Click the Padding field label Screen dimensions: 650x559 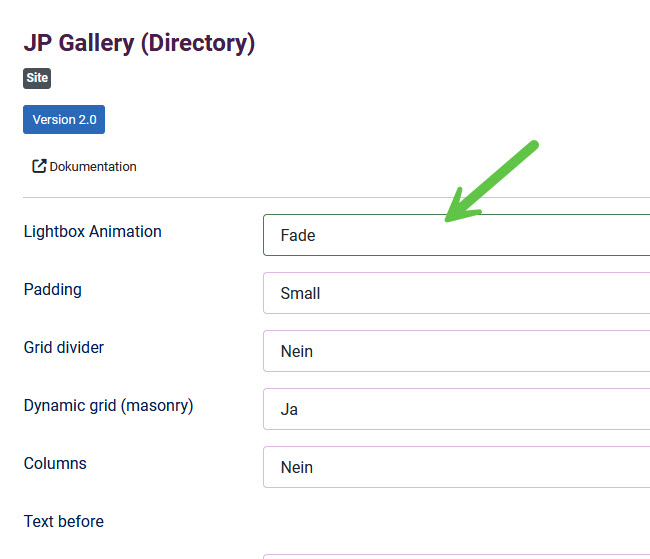coord(53,289)
